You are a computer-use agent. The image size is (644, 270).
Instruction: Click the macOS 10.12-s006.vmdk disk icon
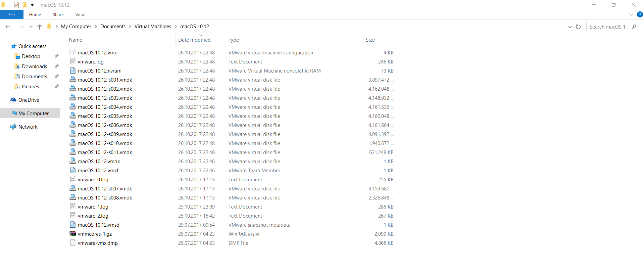tap(73, 125)
